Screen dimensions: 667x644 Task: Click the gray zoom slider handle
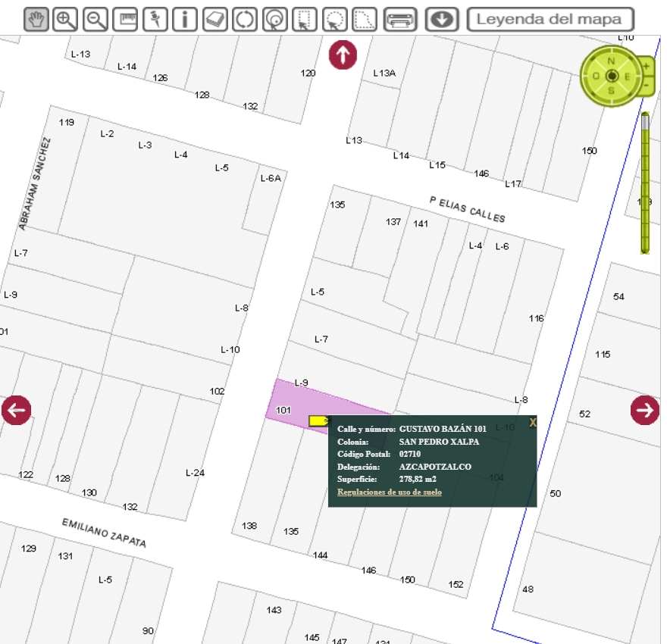[645, 121]
